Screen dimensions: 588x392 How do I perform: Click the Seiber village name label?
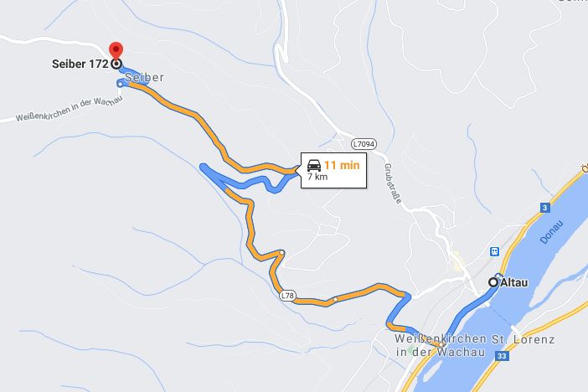[144, 78]
